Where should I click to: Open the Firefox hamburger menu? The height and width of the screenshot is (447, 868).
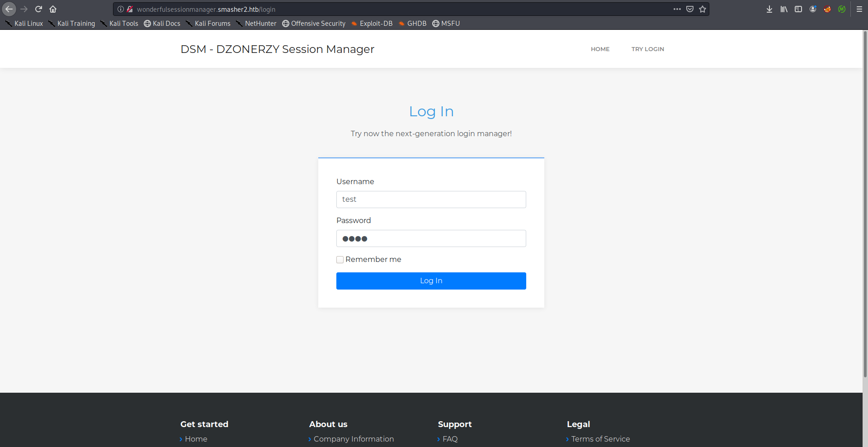tap(859, 9)
